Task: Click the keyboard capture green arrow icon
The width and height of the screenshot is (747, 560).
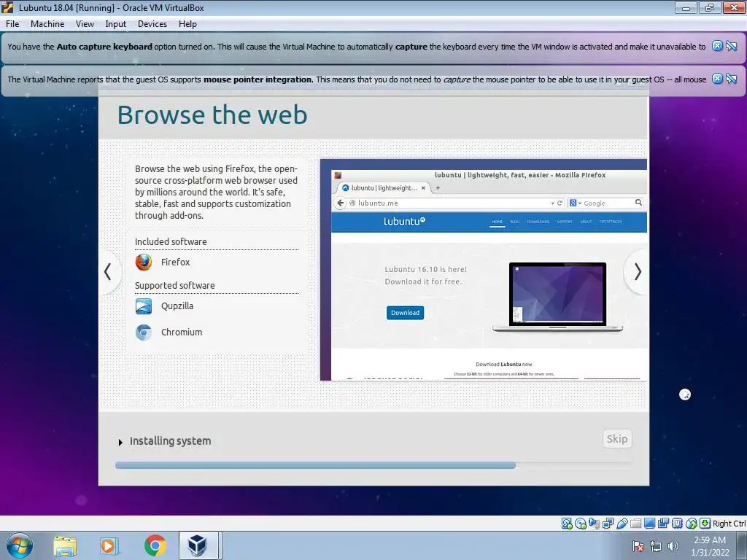Action: click(705, 524)
